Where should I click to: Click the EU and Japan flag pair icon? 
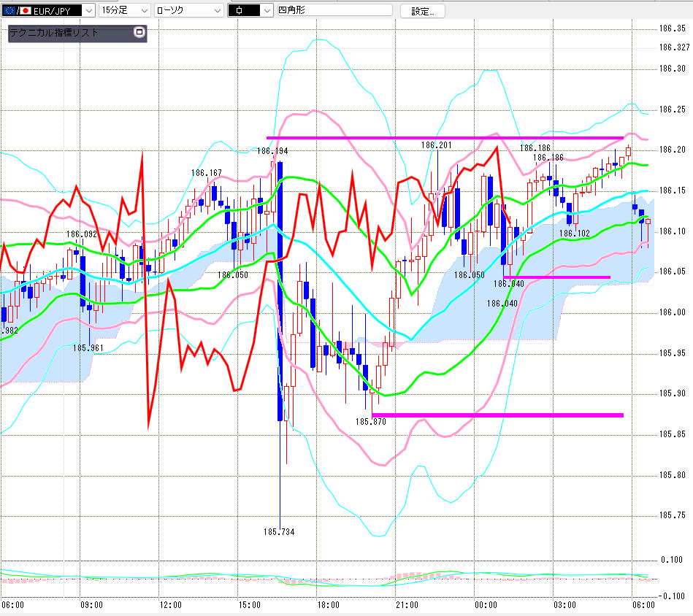(x=18, y=11)
